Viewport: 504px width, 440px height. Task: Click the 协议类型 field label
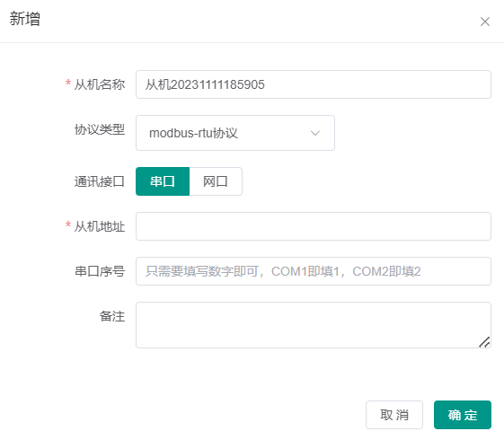click(100, 129)
